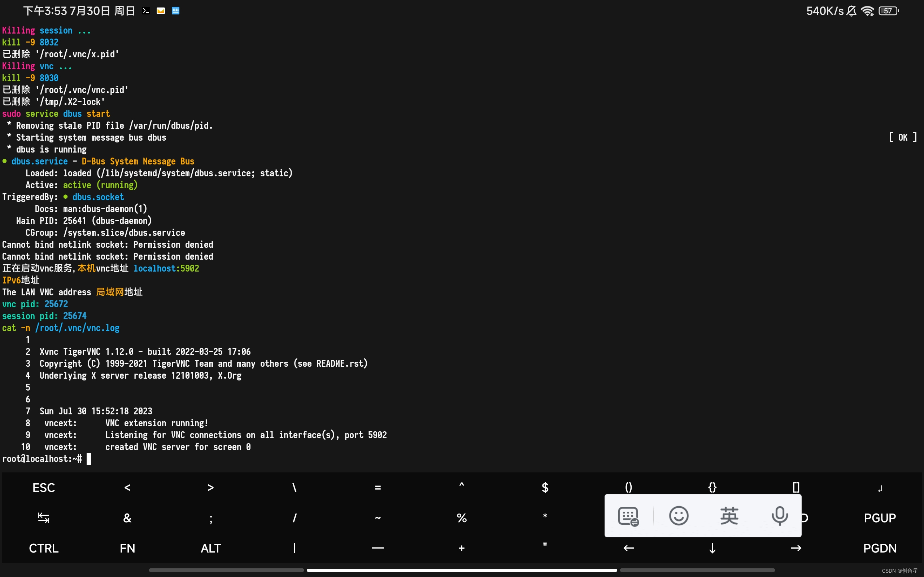Tap the terminal icon in status bar

(146, 11)
